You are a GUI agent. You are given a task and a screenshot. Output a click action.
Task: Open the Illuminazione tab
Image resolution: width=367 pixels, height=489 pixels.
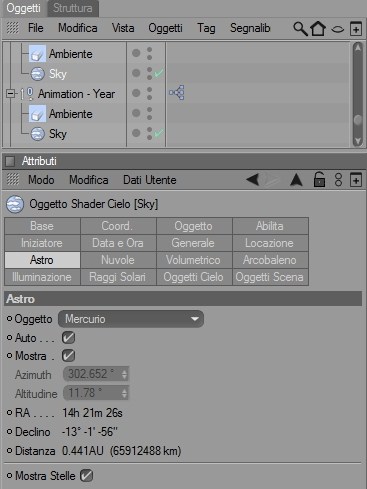pos(42,277)
